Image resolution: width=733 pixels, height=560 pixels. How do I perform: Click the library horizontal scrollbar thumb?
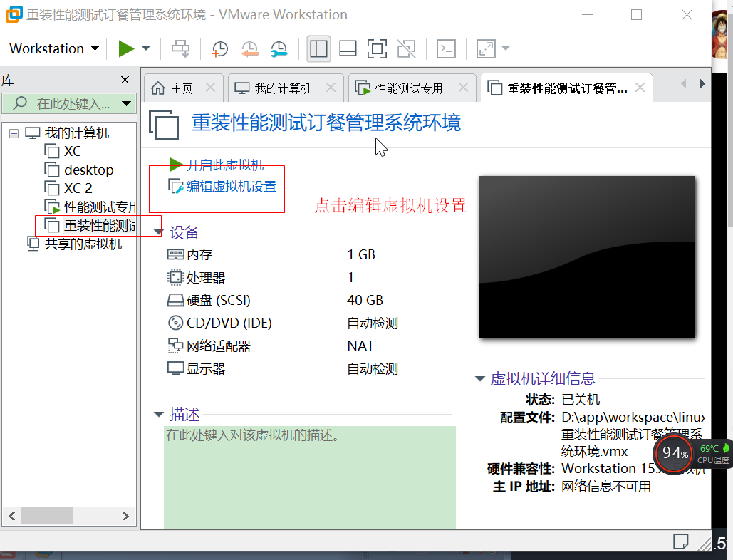pos(47,516)
